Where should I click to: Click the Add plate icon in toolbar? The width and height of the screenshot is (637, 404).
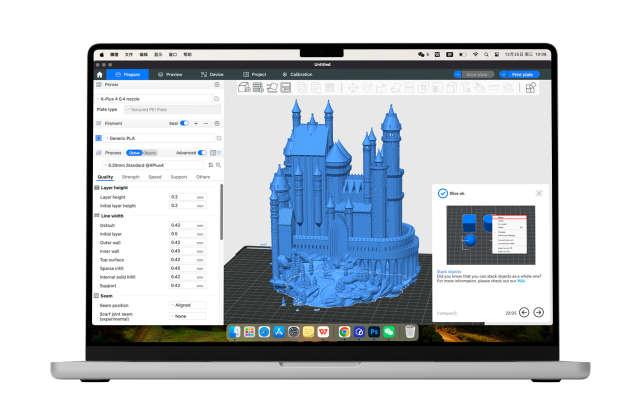click(257, 88)
